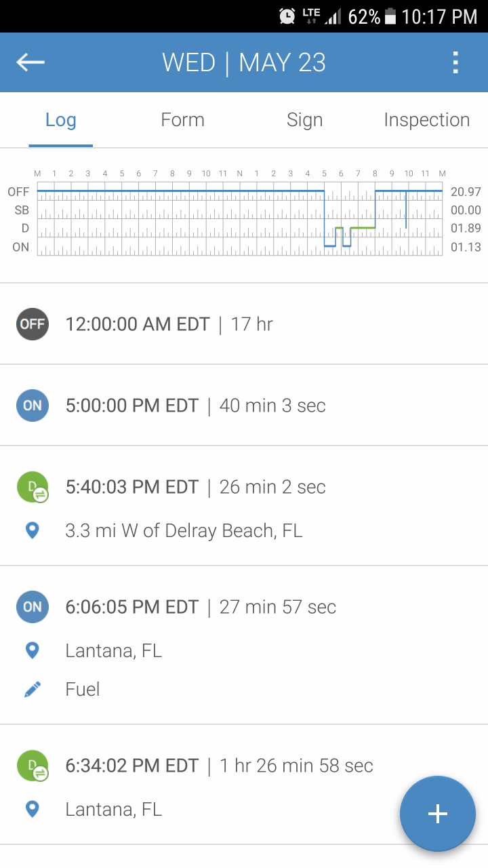
Task: Tap the green driving icon at 5:40:03 PM
Action: pyautogui.click(x=33, y=487)
